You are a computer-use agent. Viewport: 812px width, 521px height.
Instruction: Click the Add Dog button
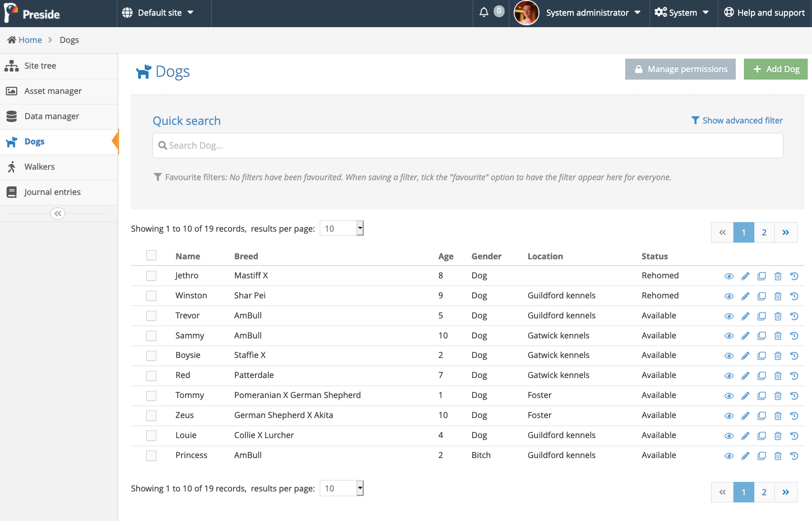[775, 69]
